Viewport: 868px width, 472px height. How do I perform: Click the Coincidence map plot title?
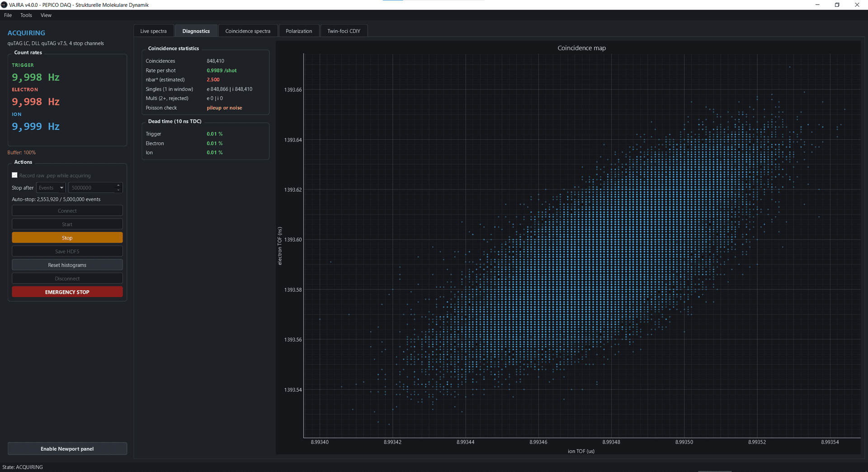(581, 48)
